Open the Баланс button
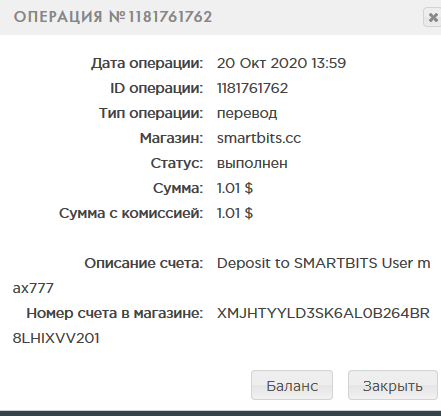Screen dimensions: 441x416 292,385
